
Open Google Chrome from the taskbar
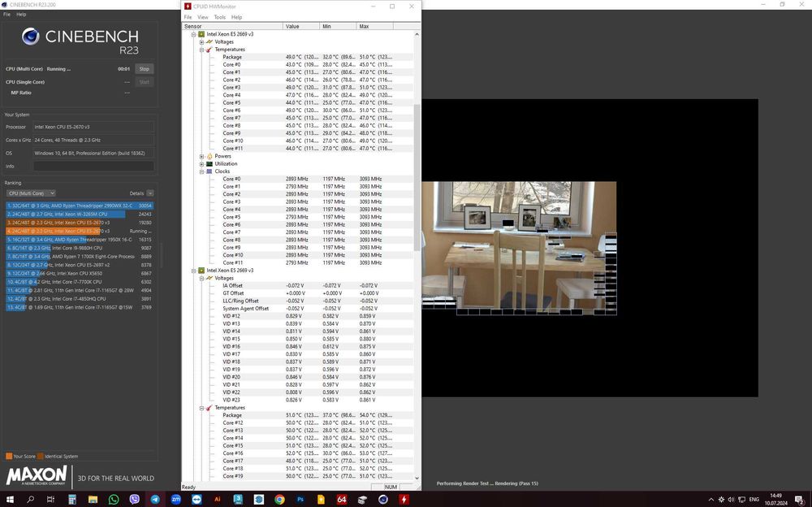(x=279, y=500)
